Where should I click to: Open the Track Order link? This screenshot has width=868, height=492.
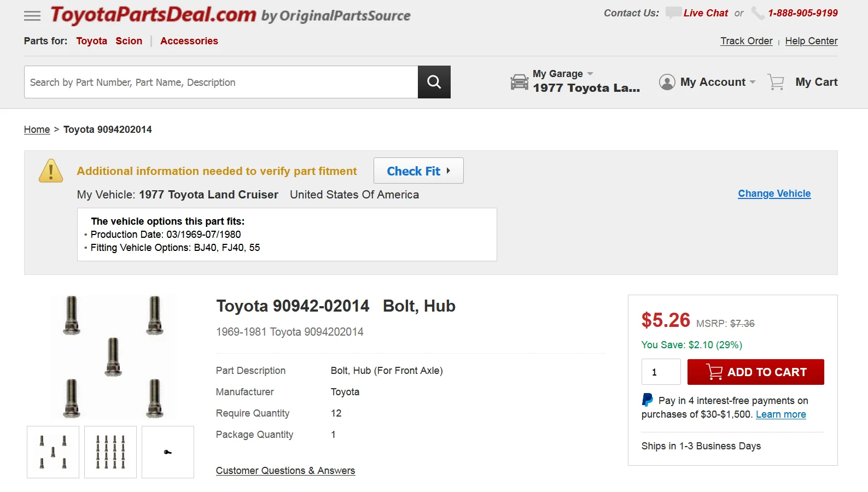click(x=746, y=41)
